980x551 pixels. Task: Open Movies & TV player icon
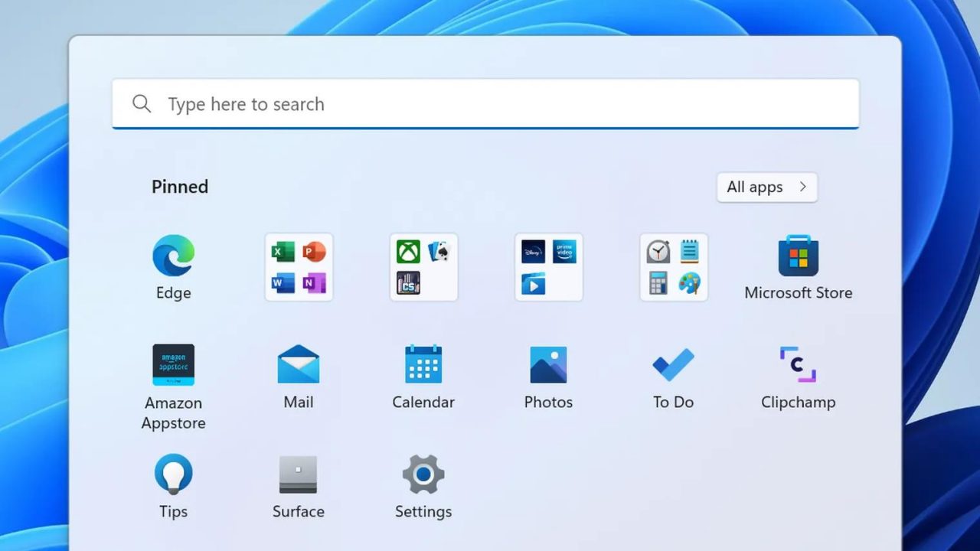pos(533,283)
